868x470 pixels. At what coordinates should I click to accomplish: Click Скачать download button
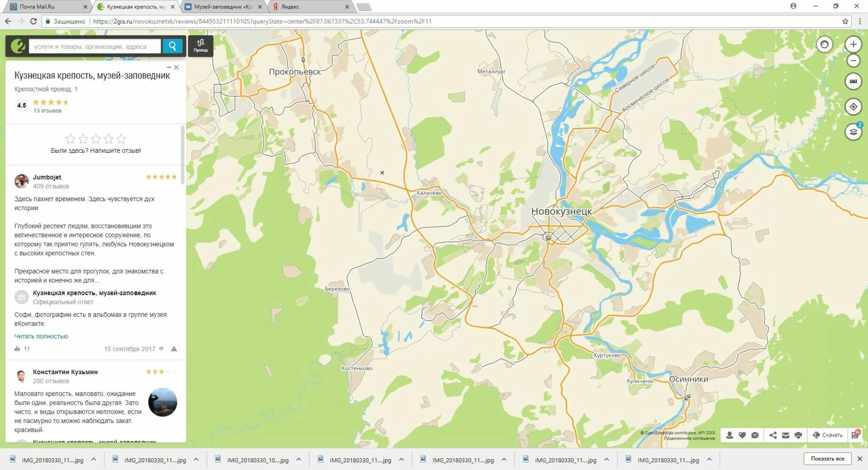(x=828, y=435)
